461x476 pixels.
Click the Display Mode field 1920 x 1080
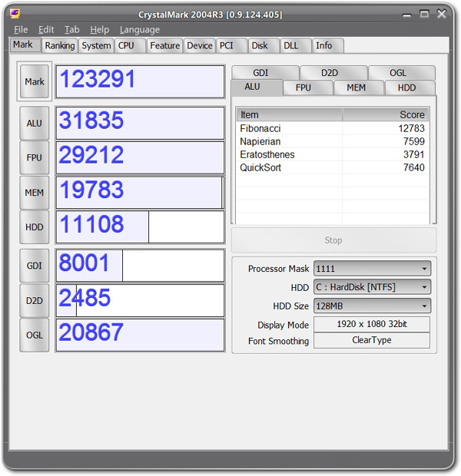tap(372, 324)
